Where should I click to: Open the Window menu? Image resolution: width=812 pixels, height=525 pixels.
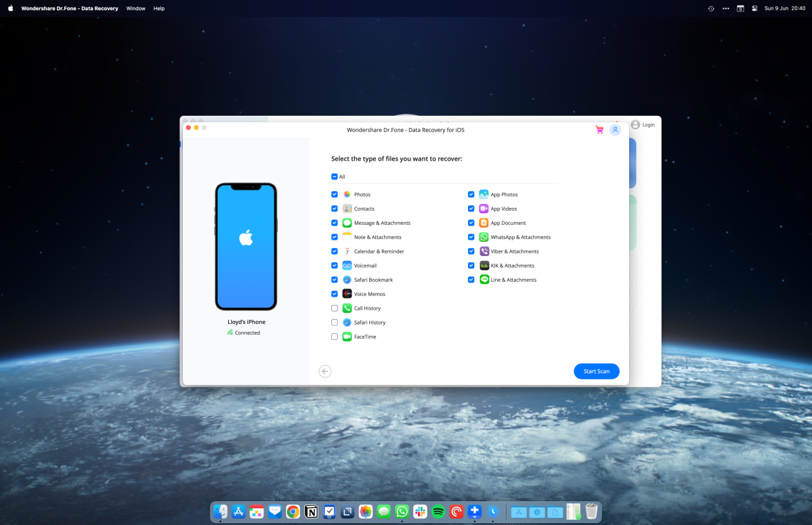tap(135, 8)
